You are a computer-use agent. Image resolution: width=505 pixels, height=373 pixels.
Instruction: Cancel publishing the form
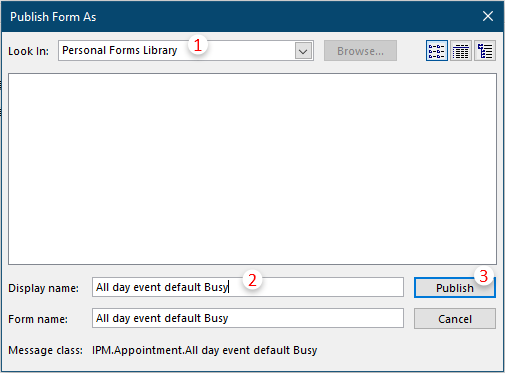(455, 319)
